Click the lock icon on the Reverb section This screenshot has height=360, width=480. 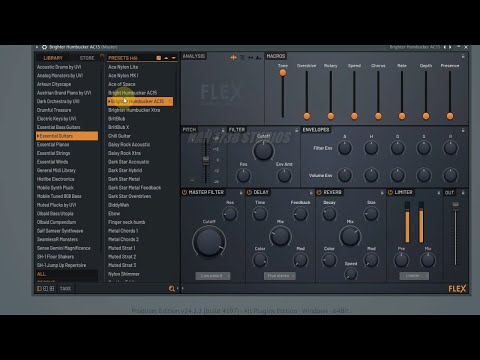click(x=382, y=193)
